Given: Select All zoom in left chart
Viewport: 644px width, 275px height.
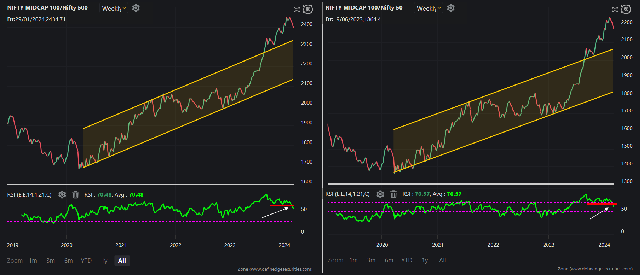Looking at the screenshot, I should point(122,261).
